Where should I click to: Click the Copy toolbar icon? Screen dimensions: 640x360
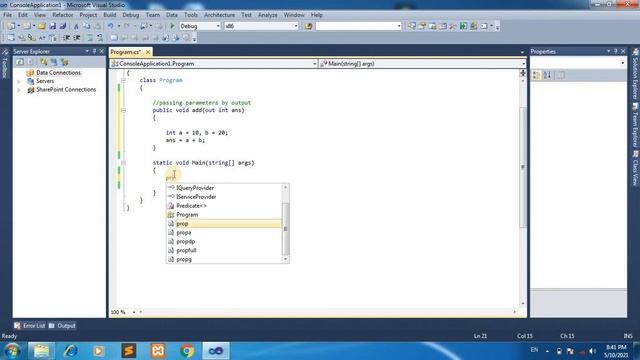pos(87,26)
